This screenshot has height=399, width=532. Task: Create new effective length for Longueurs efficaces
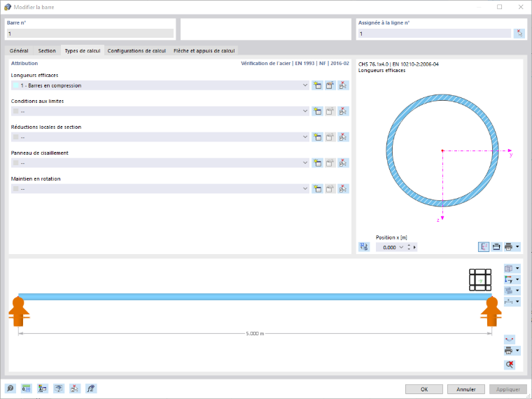[317, 85]
